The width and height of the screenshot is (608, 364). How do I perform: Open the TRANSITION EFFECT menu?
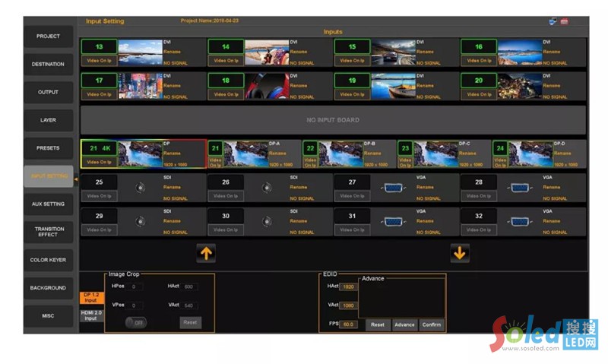click(48, 232)
